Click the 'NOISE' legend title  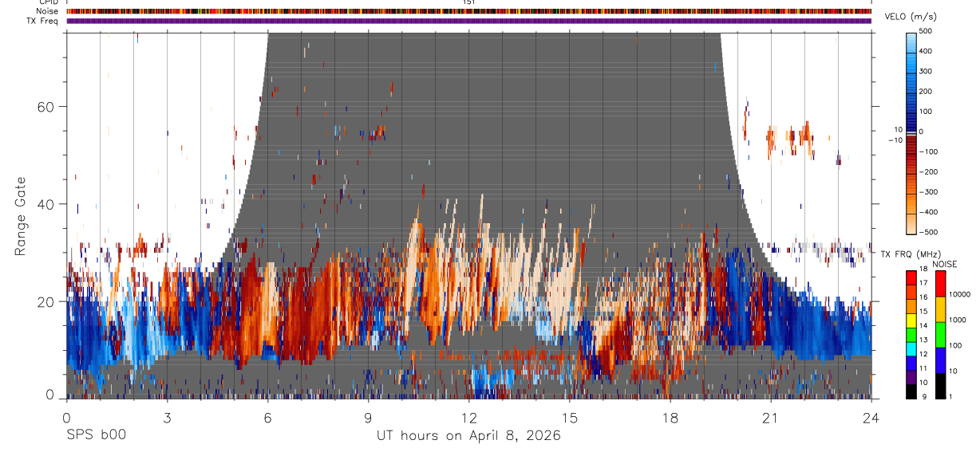pyautogui.click(x=944, y=264)
